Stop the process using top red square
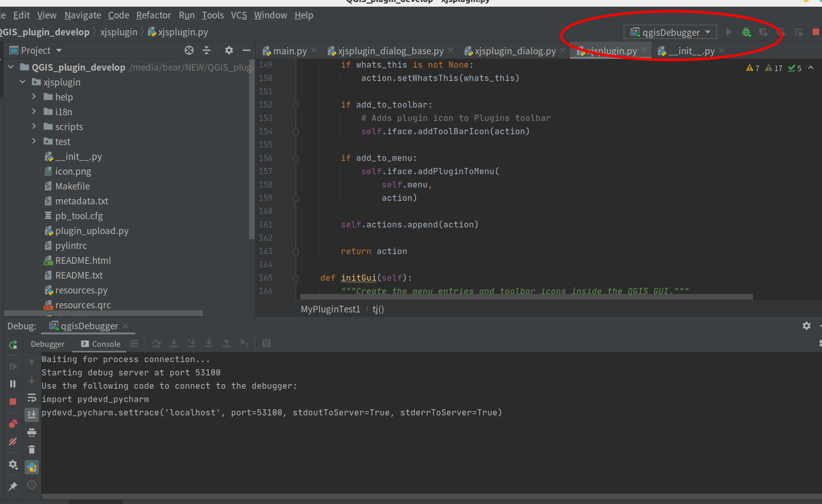This screenshot has width=822, height=504. tap(816, 32)
